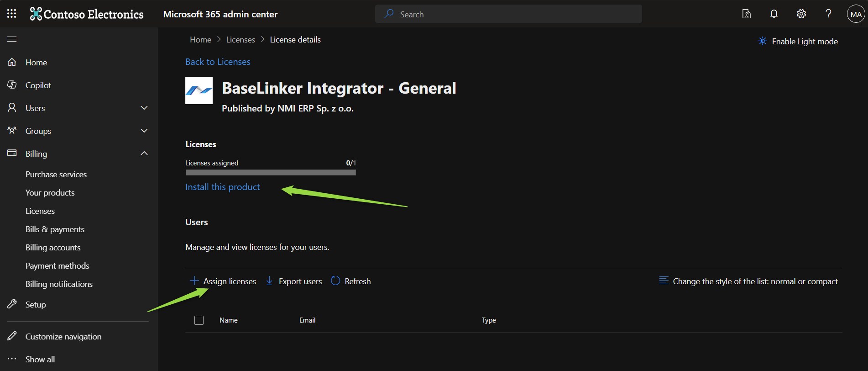The width and height of the screenshot is (868, 371).
Task: Open Billing notifications
Action: 59,284
